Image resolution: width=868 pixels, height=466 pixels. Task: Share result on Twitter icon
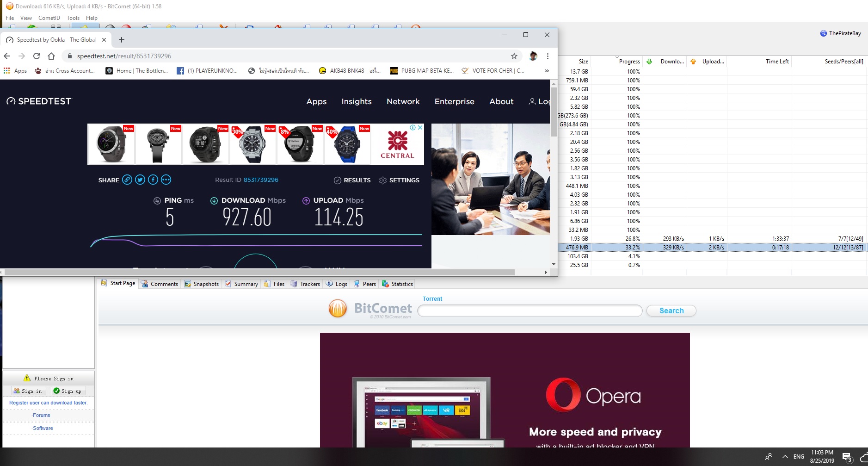(140, 180)
